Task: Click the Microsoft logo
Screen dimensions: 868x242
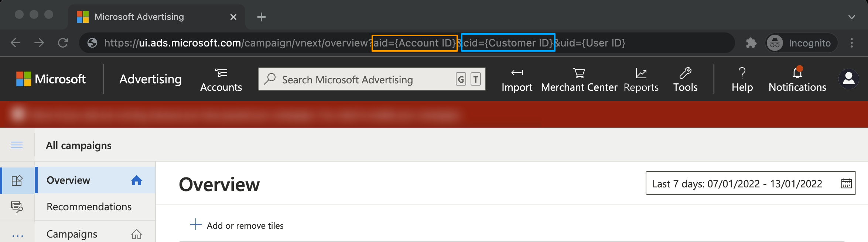Action: (x=51, y=79)
